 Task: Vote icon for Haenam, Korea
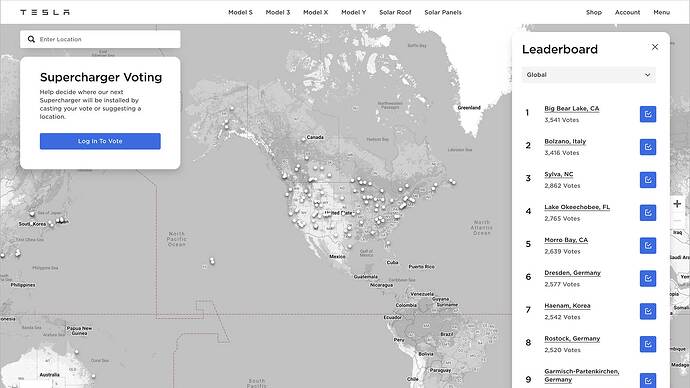(x=648, y=311)
